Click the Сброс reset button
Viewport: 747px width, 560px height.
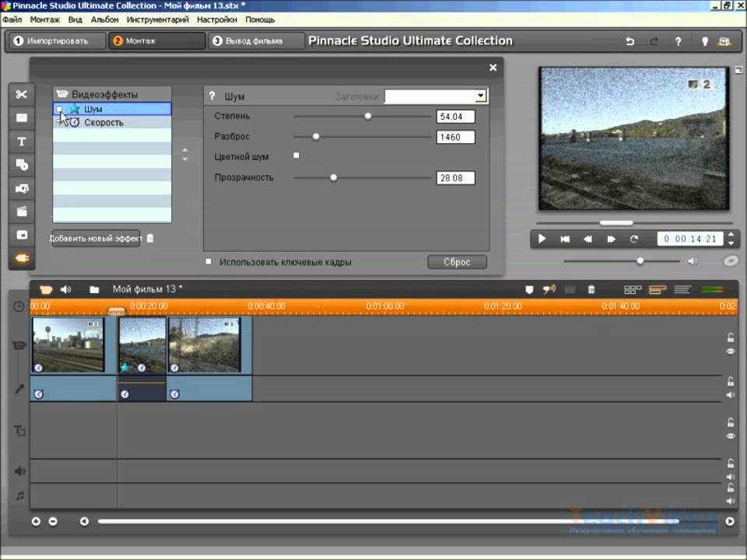tap(457, 262)
